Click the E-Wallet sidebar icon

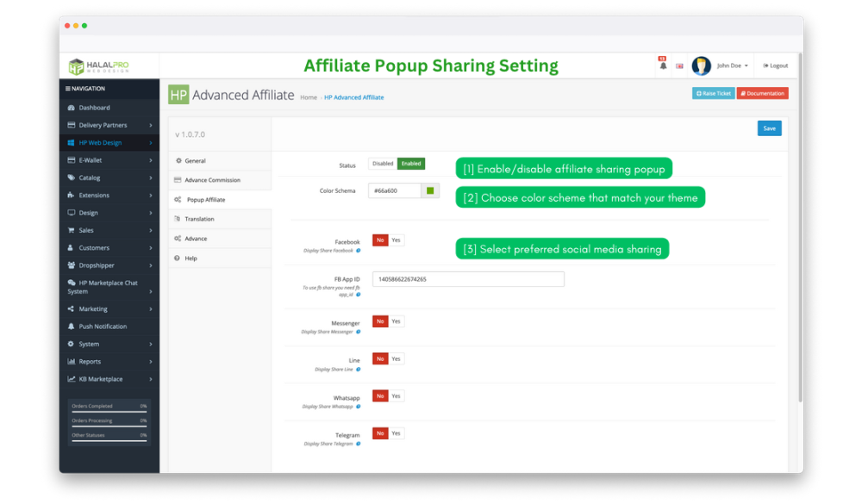[71, 160]
